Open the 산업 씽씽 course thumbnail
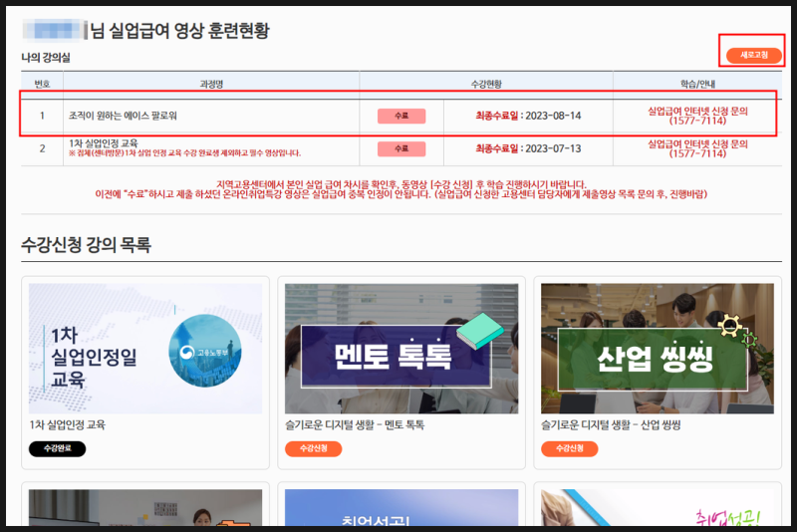 click(x=658, y=349)
